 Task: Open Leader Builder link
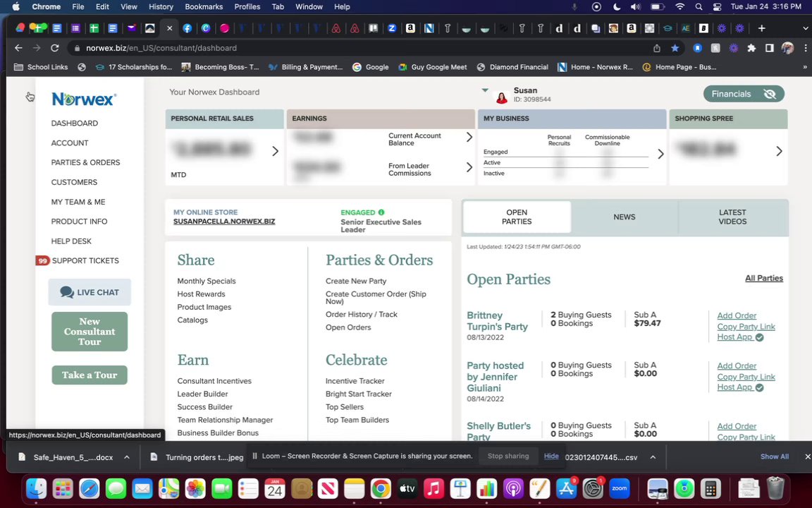(202, 394)
